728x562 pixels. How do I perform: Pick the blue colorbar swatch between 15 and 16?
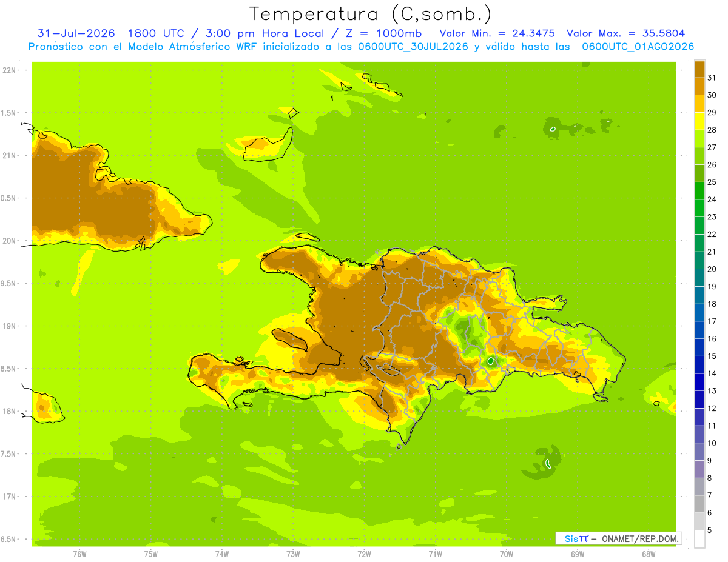coord(699,347)
